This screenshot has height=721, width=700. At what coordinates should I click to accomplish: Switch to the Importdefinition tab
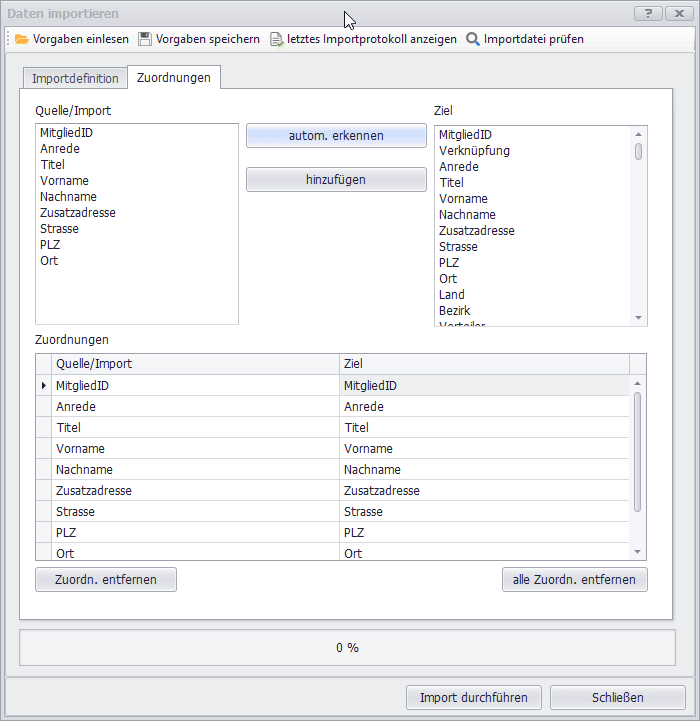75,78
